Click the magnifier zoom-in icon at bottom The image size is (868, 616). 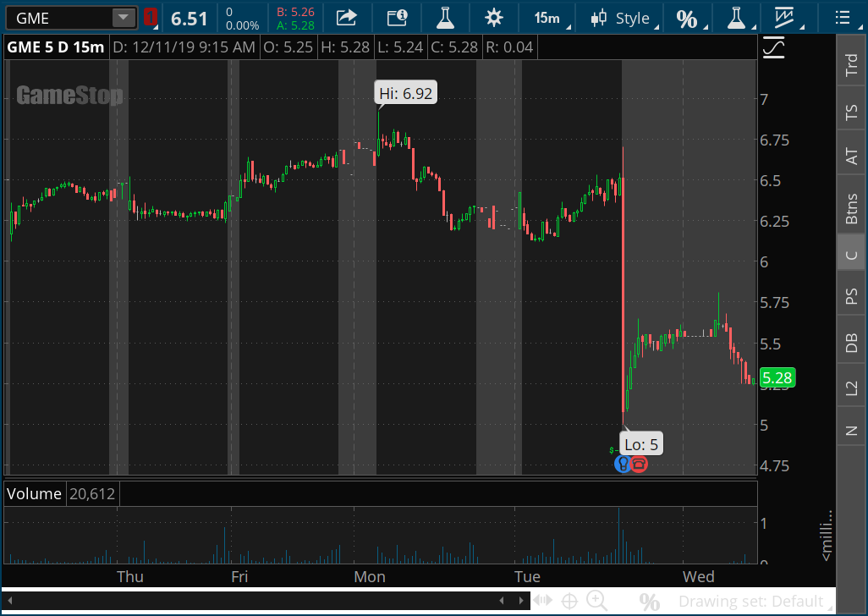[x=596, y=601]
